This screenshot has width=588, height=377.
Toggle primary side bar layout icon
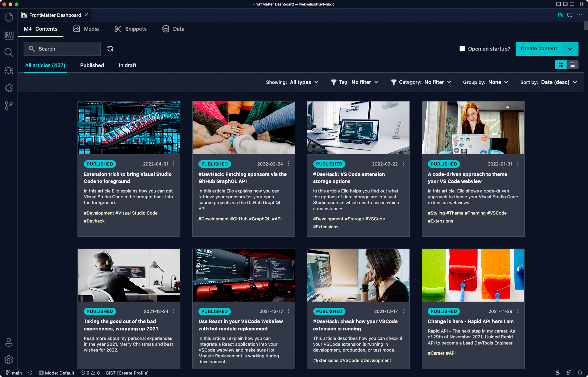coord(559,4)
